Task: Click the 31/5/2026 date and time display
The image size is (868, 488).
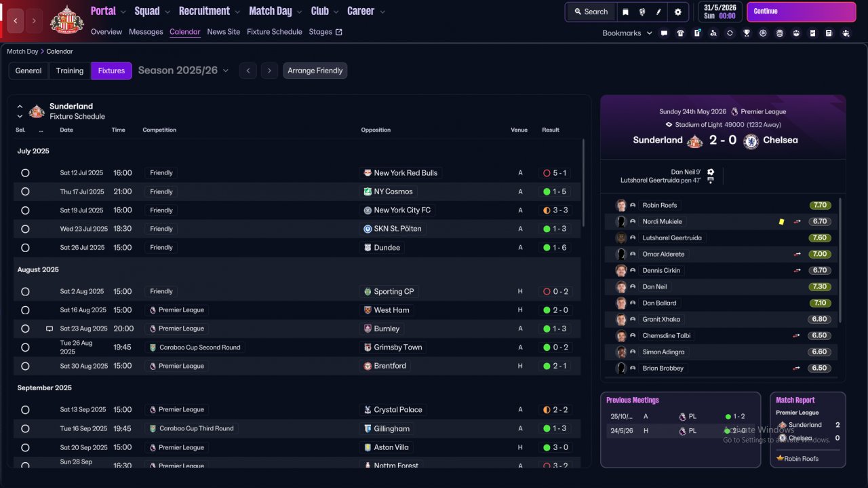Action: tap(719, 12)
